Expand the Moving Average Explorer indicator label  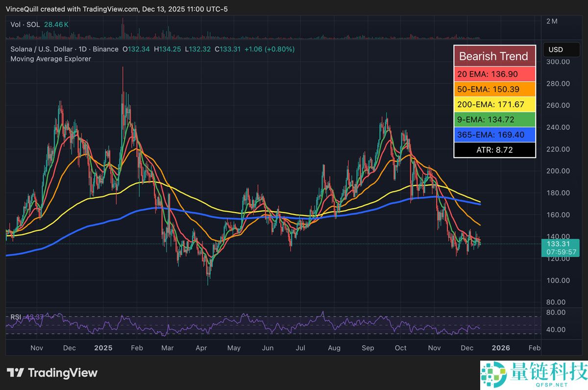point(50,59)
